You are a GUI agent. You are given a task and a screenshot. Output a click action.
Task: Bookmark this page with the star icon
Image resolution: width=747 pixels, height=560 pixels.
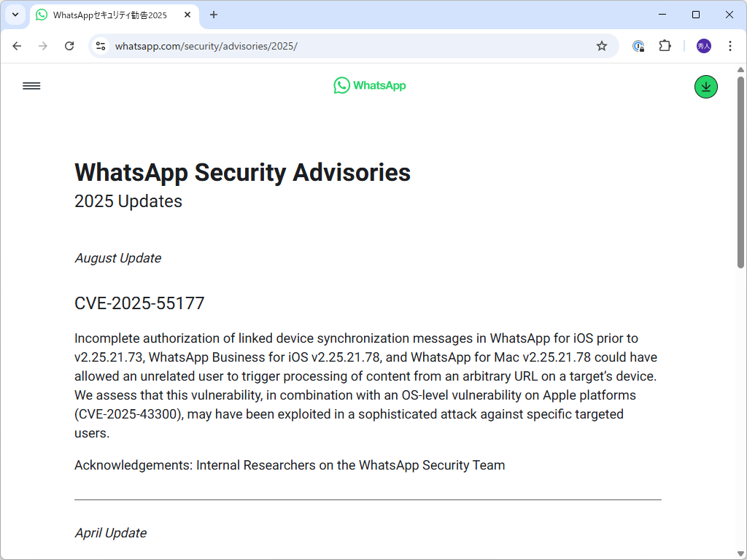pos(602,45)
